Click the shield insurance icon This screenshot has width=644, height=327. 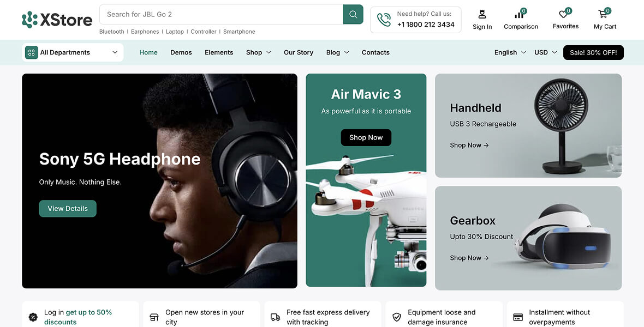(396, 317)
